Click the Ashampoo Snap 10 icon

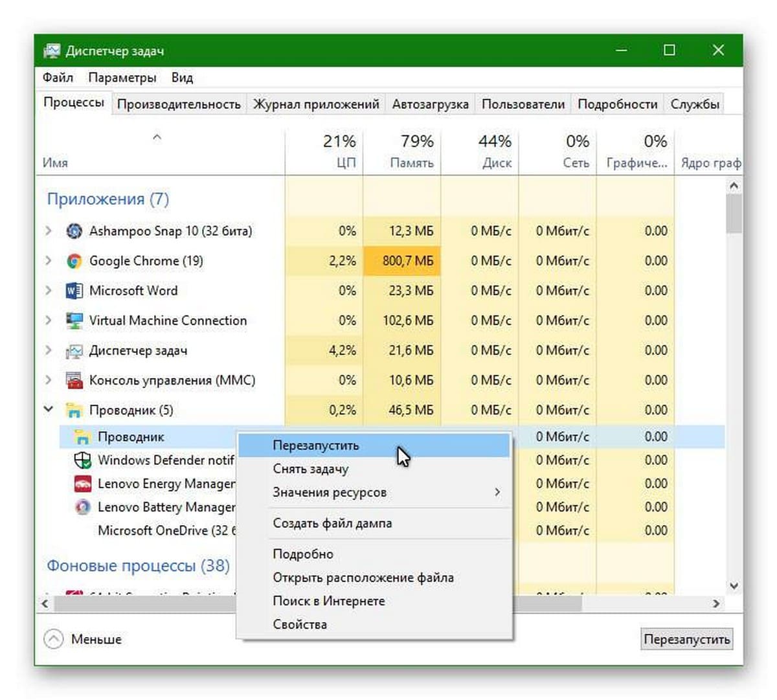[x=74, y=231]
